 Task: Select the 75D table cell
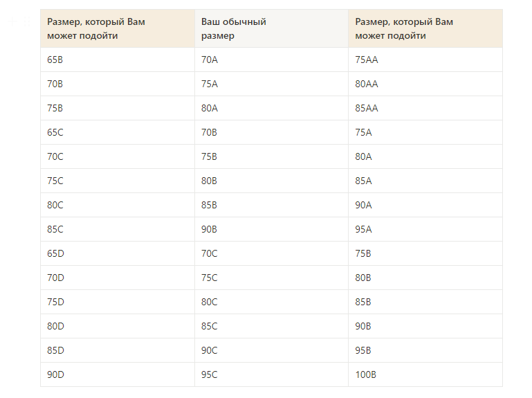(118, 302)
